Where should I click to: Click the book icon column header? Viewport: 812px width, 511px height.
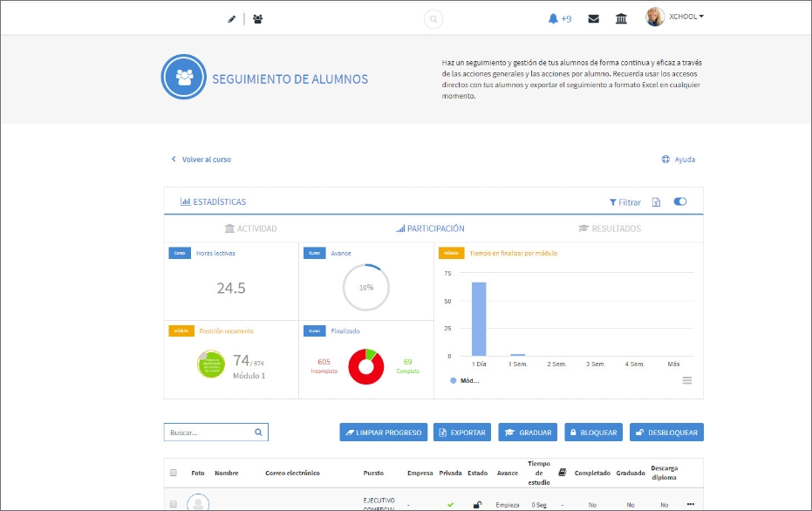pos(563,472)
